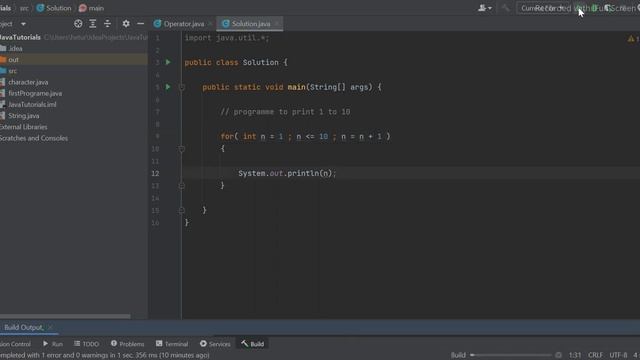Open the TODO tool window
The image size is (640, 360).
pyautogui.click(x=87, y=344)
